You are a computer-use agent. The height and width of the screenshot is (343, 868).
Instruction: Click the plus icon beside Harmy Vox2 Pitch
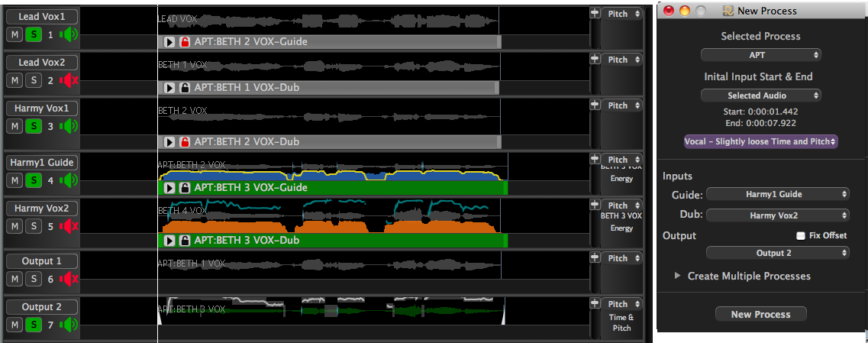click(595, 205)
